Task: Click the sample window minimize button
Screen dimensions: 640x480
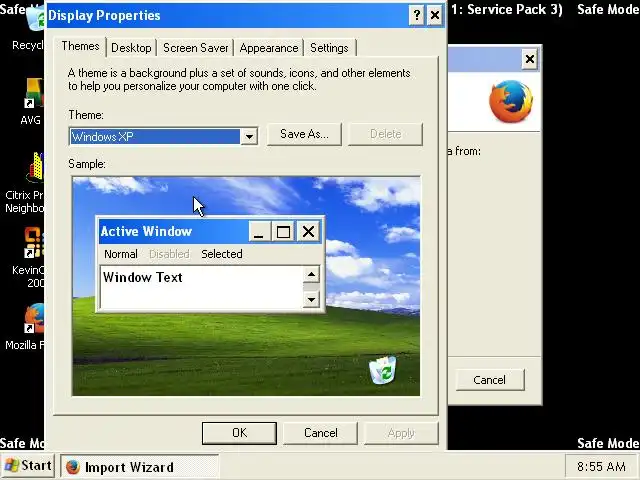Action: click(x=260, y=232)
